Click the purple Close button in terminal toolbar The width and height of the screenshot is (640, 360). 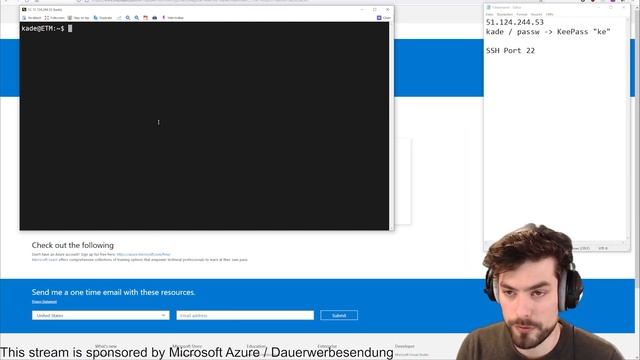tap(384, 18)
